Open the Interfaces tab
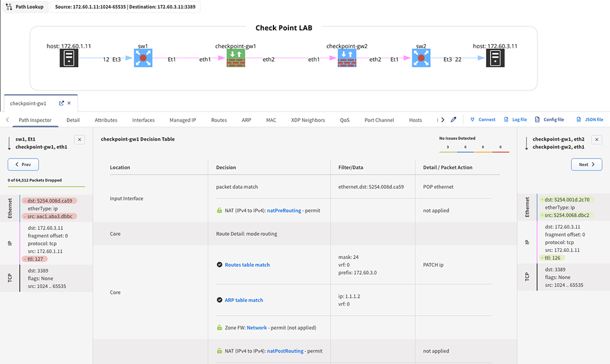Viewport: 610px width, 364px height. pyautogui.click(x=143, y=120)
